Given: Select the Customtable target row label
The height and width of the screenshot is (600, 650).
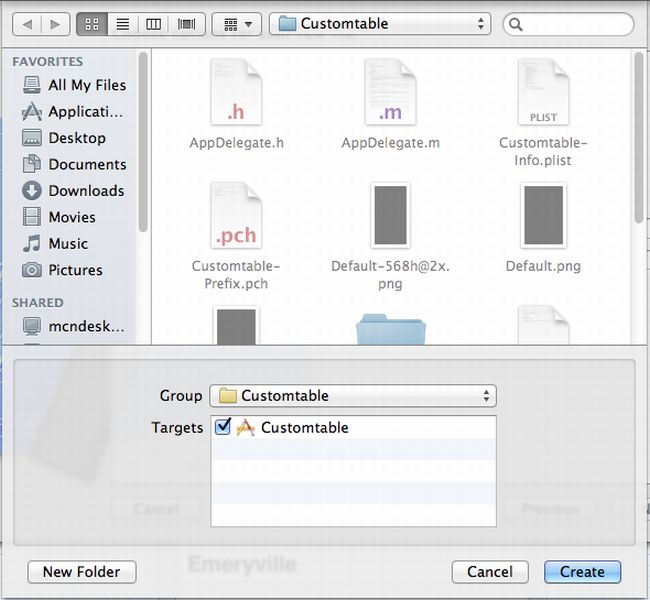Looking at the screenshot, I should click(x=305, y=428).
